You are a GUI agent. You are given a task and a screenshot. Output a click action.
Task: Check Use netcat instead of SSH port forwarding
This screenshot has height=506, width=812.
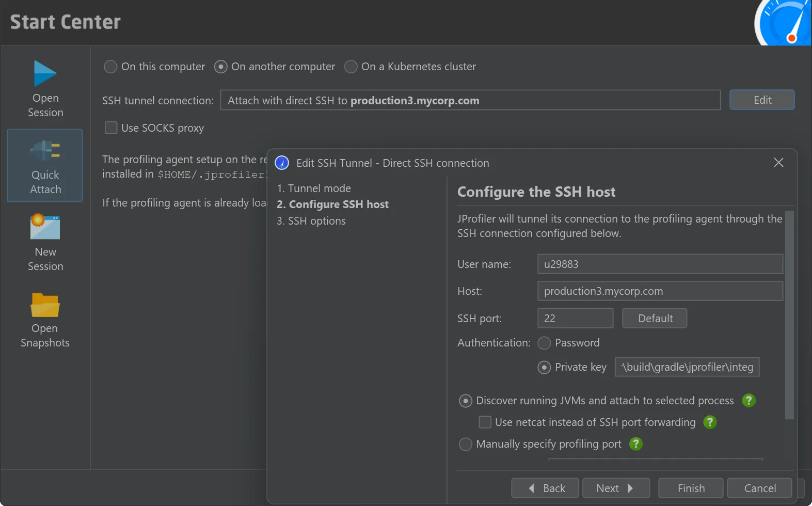tap(485, 422)
